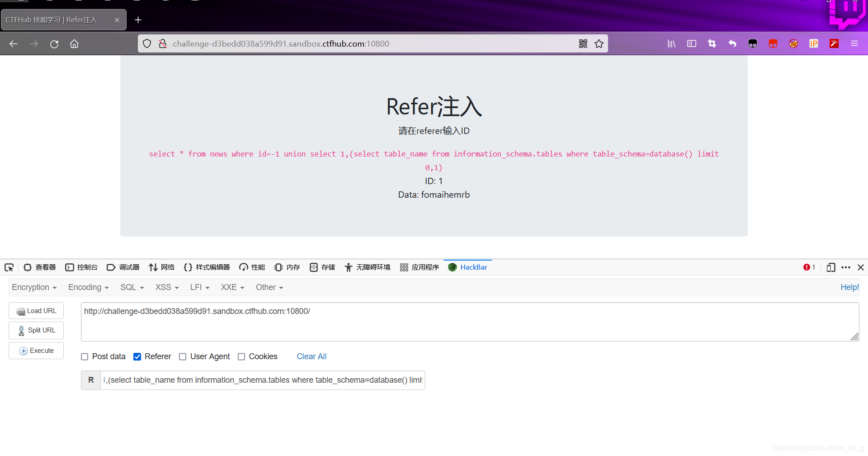Switch to Debugger (调试器) tab
Image resolution: width=868 pixels, height=456 pixels.
tap(123, 267)
